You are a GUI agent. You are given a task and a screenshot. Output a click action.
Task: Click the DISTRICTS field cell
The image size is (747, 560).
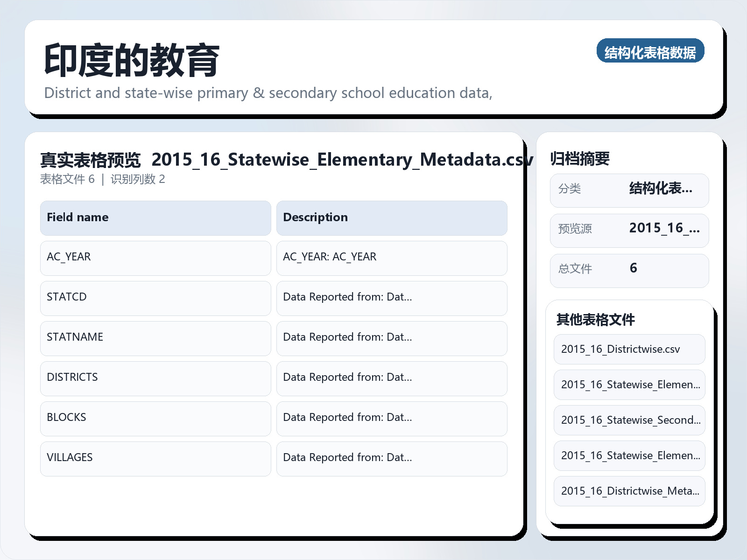[x=155, y=378]
